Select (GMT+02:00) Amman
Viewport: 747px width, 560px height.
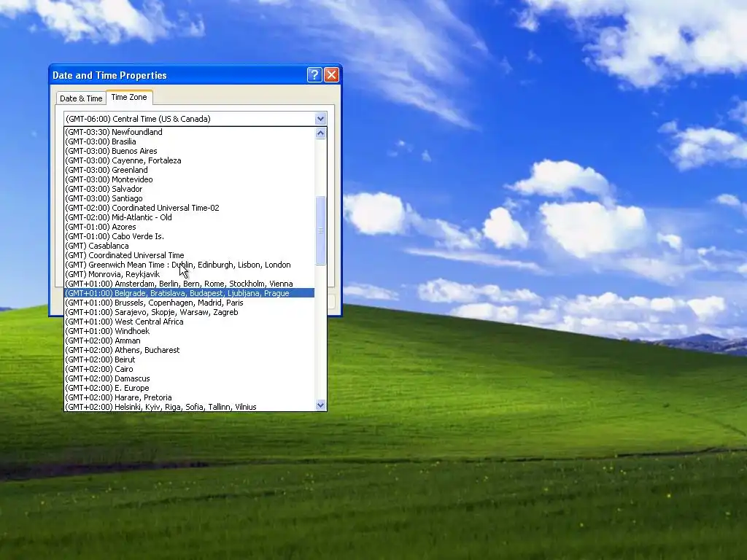coord(189,341)
